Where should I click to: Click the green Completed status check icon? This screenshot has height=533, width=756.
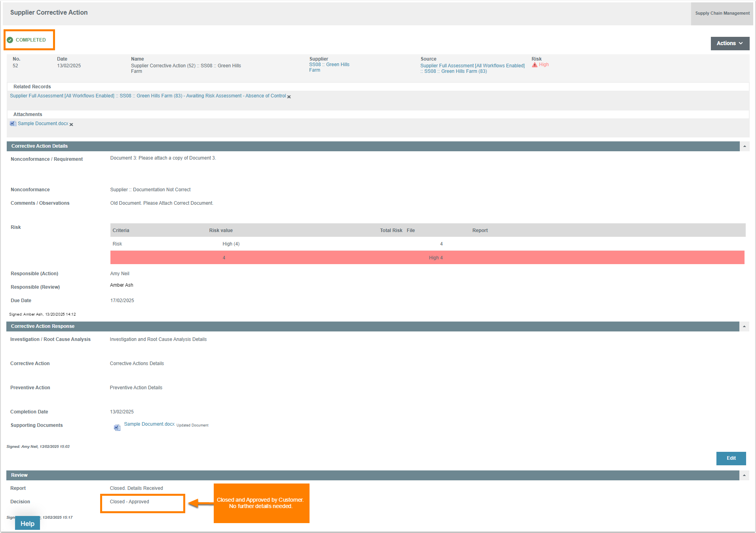tap(10, 40)
